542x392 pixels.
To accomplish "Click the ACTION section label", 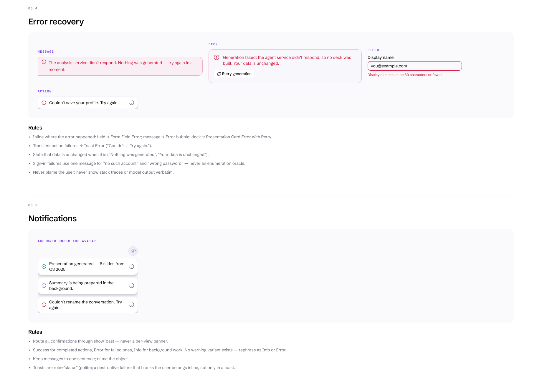I will (x=44, y=92).
